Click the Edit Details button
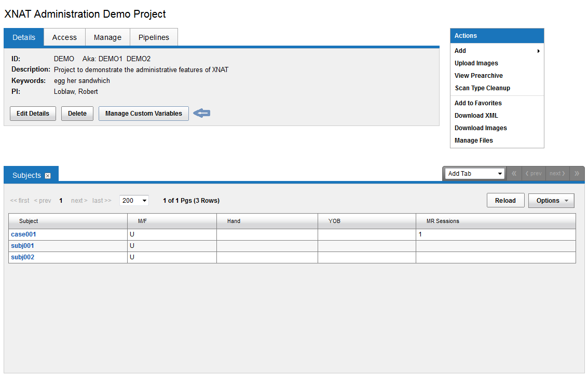Image resolution: width=588 pixels, height=377 pixels. click(33, 114)
